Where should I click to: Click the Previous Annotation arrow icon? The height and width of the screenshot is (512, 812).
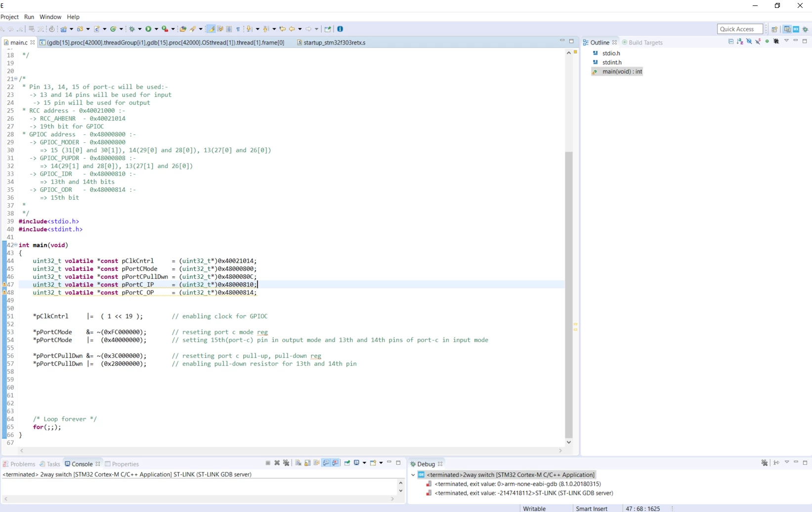[x=265, y=29]
